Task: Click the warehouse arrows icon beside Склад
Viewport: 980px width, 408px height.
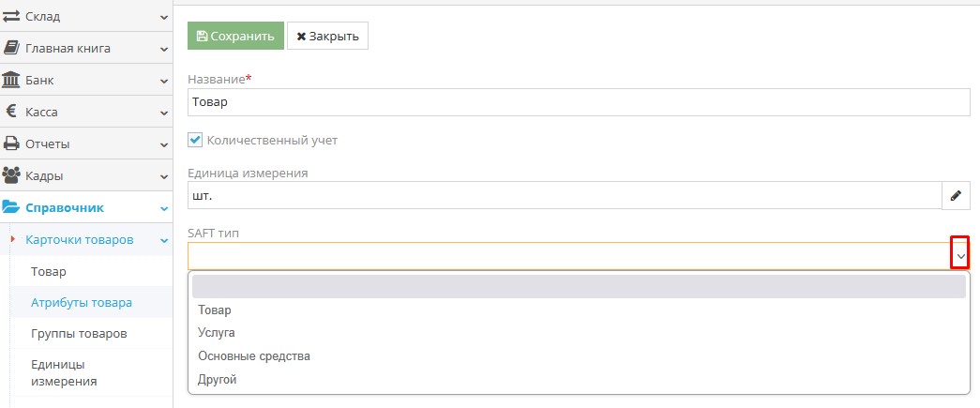Action: tap(12, 17)
